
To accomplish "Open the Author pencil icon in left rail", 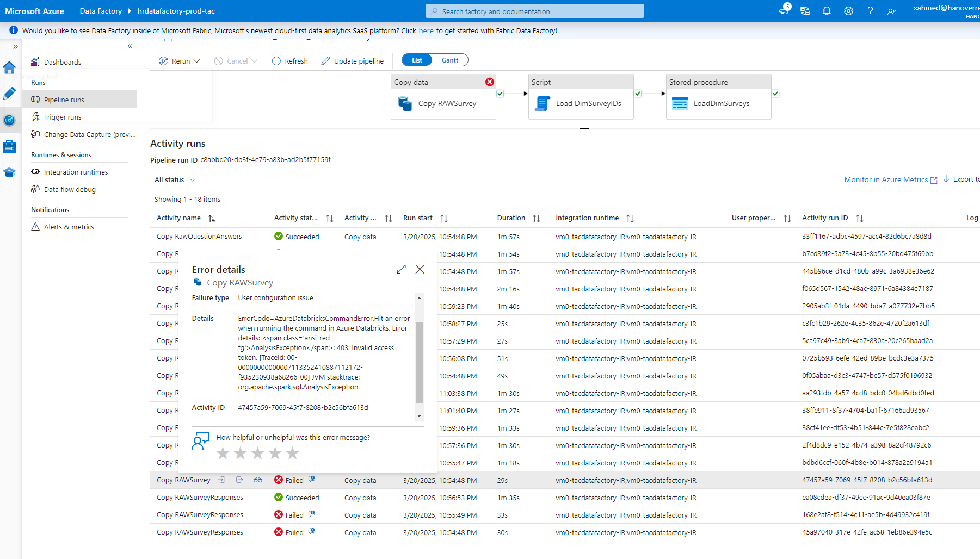I will point(9,94).
